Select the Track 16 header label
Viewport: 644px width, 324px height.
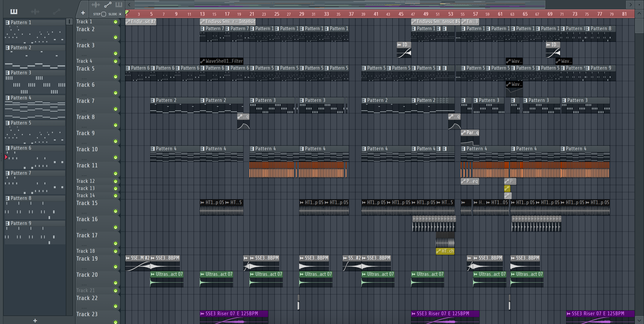click(x=87, y=219)
